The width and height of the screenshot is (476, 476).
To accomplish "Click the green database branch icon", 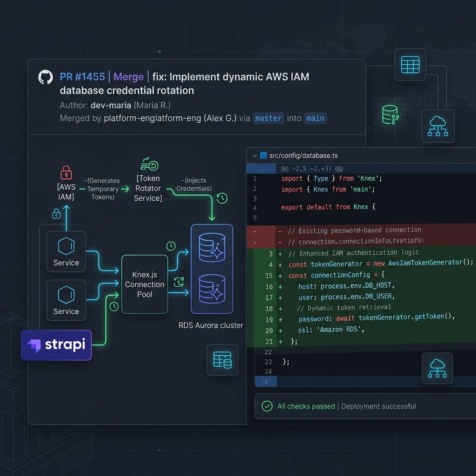I will (x=390, y=114).
